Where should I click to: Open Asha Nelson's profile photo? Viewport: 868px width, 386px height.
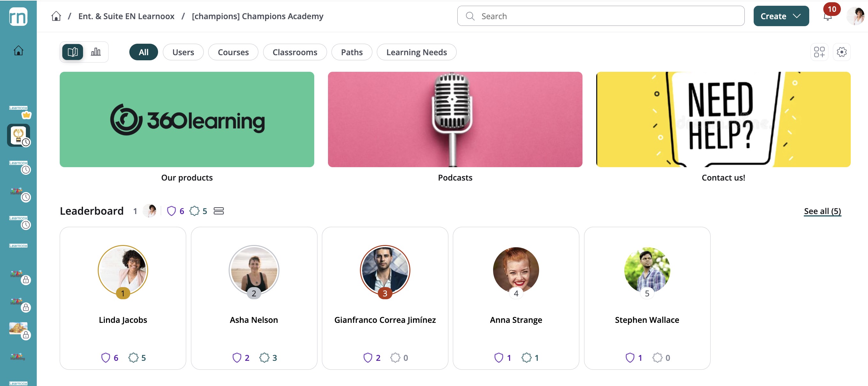pos(254,270)
